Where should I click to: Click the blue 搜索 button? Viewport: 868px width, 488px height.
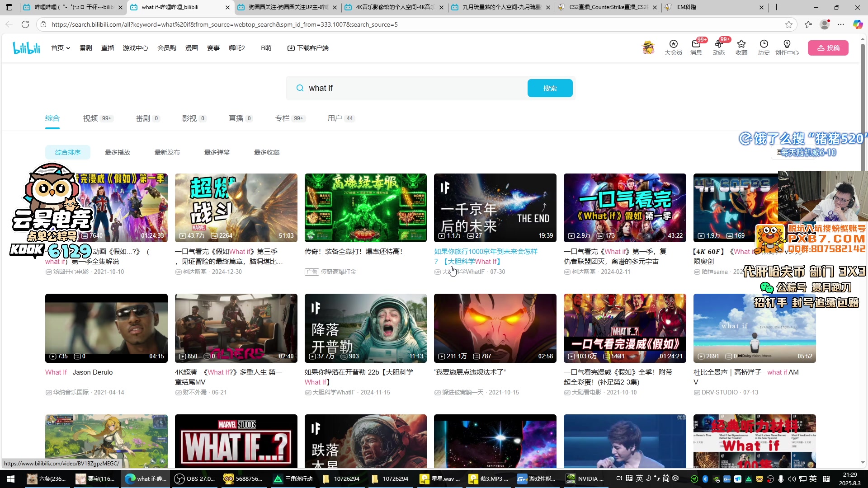click(x=550, y=88)
